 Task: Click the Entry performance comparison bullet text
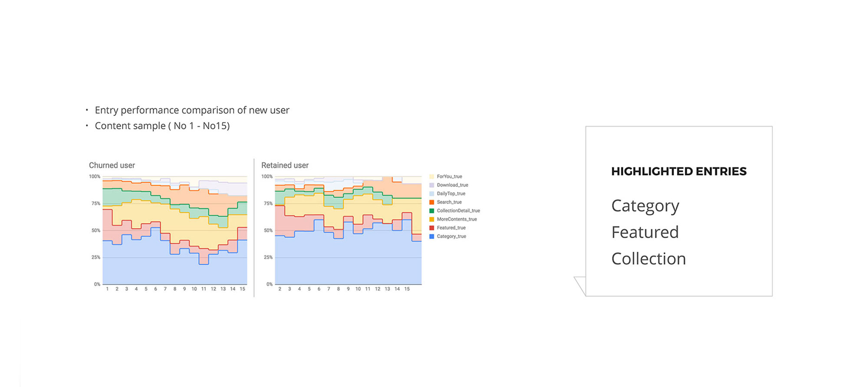[x=192, y=110]
